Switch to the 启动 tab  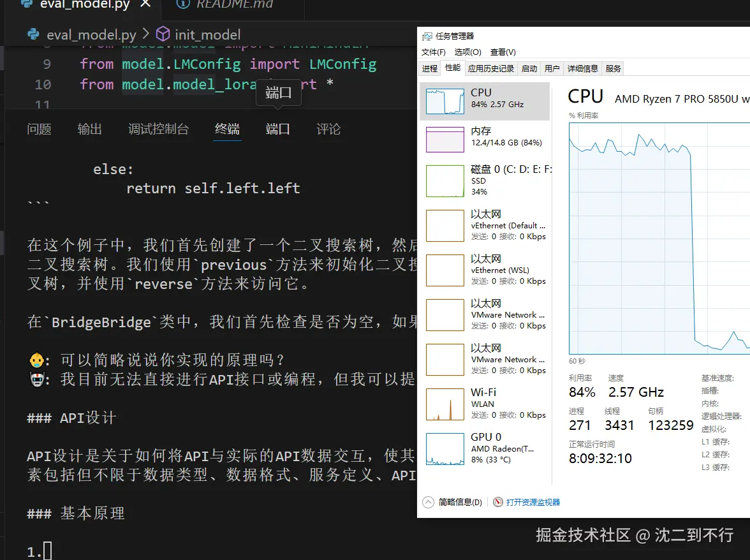click(x=529, y=68)
